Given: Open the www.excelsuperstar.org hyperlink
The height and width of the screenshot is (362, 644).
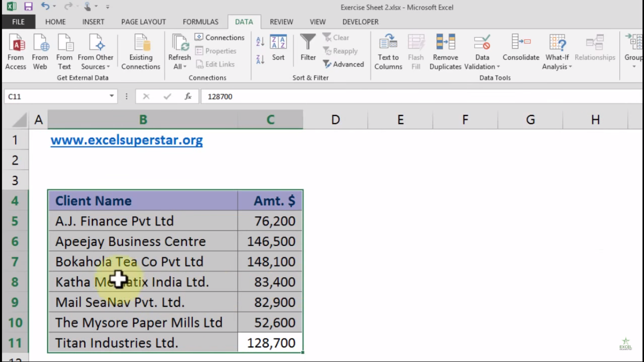Looking at the screenshot, I should 127,140.
